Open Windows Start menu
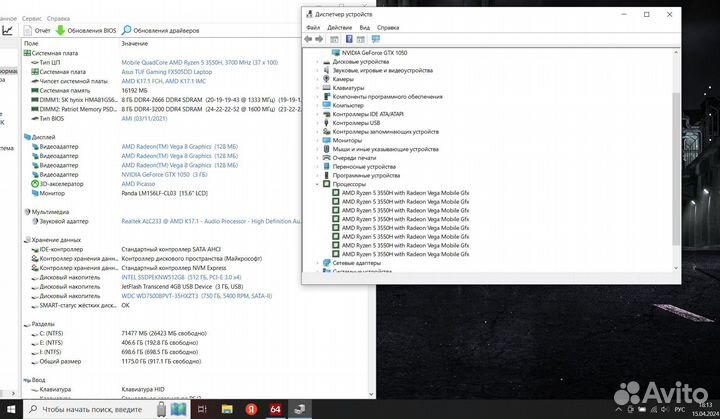Screen dimensions: 720x419 pos(11,409)
